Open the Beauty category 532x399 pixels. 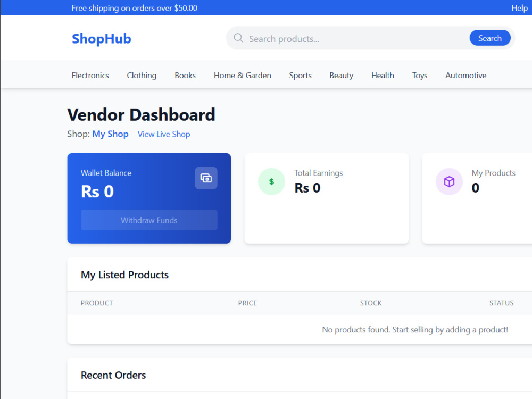342,76
